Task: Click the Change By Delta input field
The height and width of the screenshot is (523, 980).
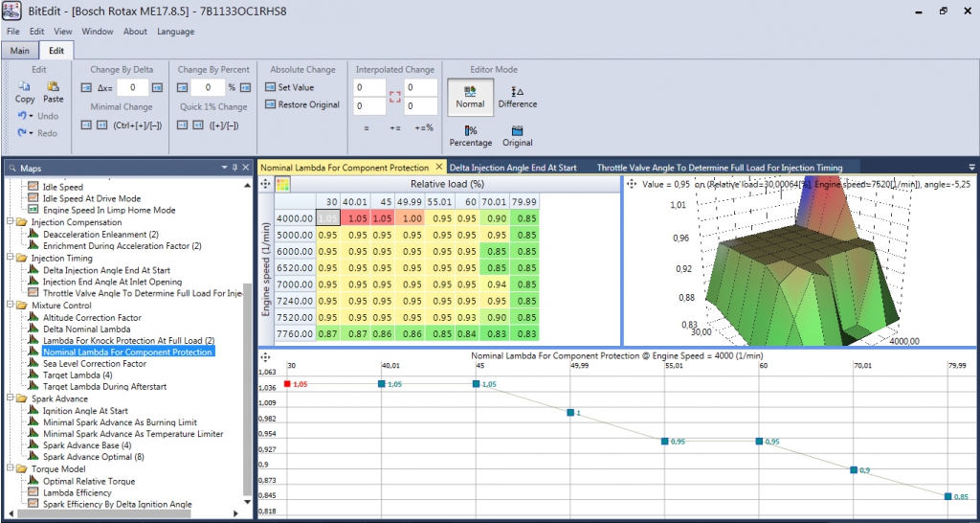Action: (132, 87)
